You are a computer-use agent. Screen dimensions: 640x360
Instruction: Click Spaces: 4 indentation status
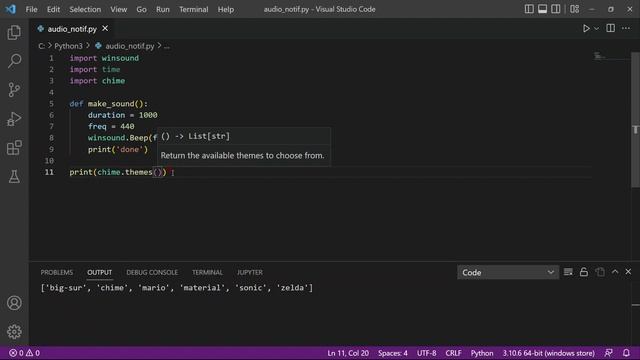[x=393, y=353]
